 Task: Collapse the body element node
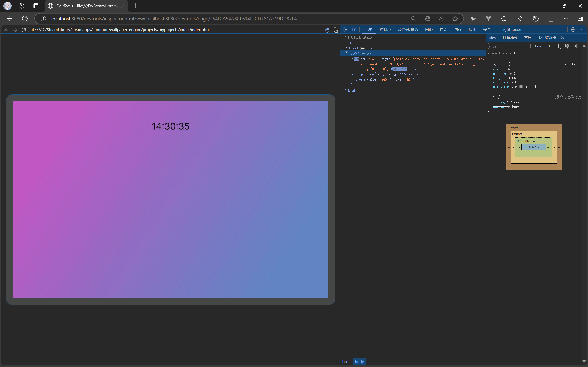point(346,53)
